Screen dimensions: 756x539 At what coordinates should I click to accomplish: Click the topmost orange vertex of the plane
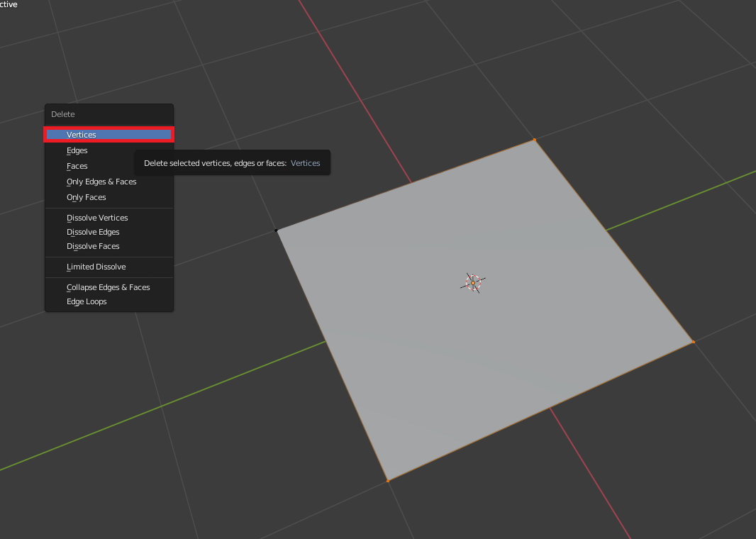click(x=535, y=140)
